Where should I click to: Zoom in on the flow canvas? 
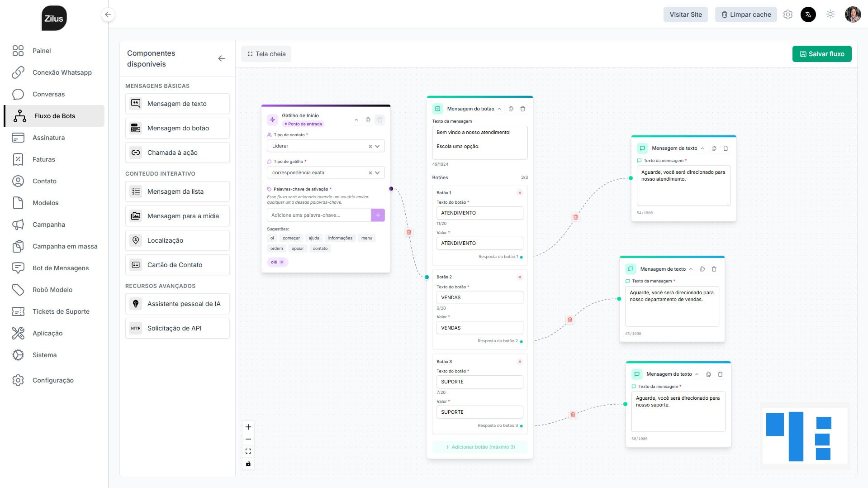[x=248, y=426]
